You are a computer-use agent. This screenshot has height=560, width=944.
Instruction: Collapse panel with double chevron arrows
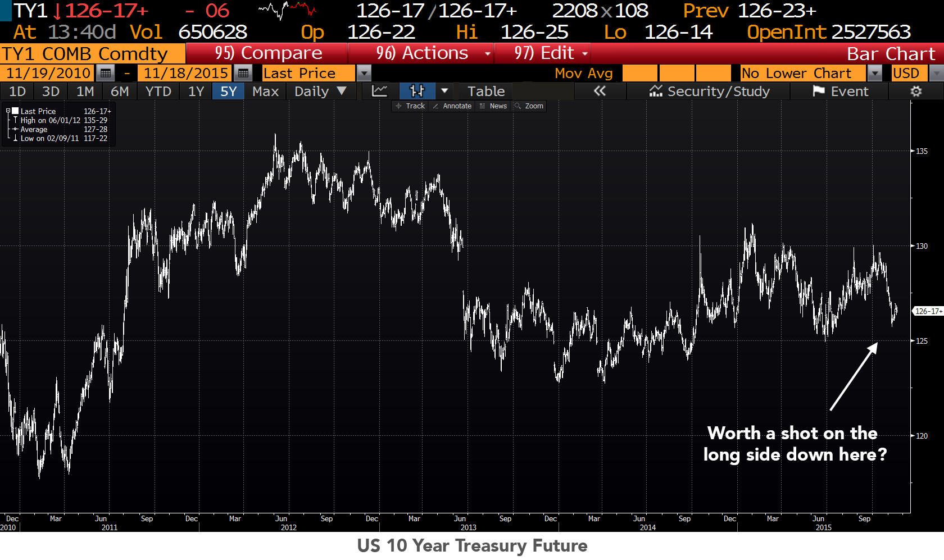pyautogui.click(x=600, y=91)
